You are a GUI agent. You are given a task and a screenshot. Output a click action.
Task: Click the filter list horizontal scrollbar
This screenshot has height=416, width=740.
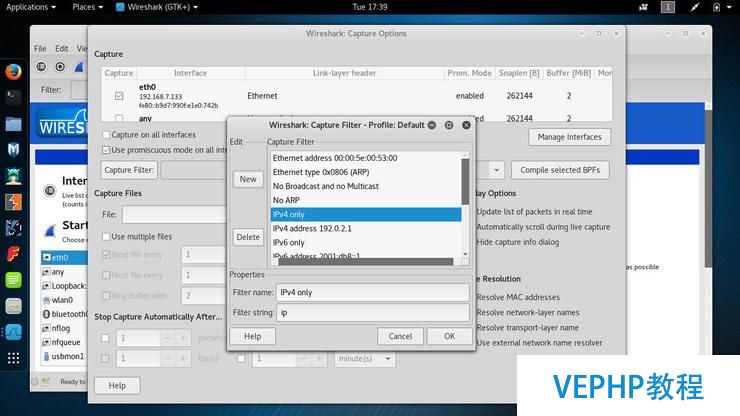click(365, 262)
